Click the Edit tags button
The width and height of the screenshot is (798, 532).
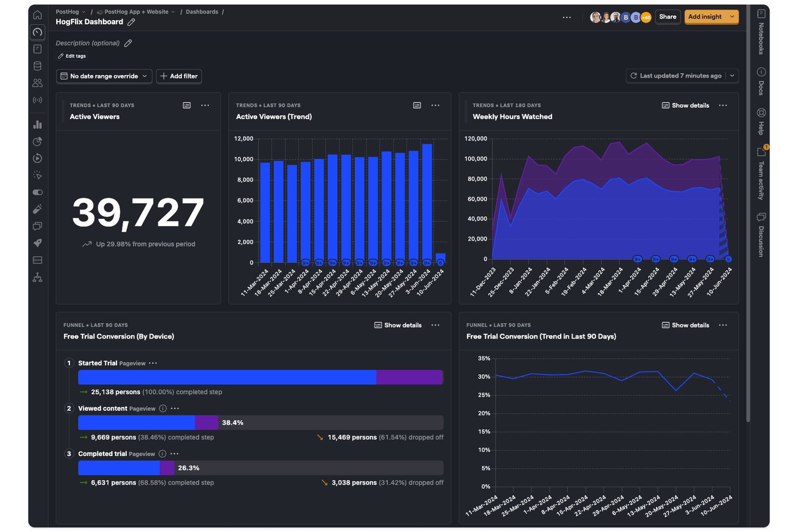tap(72, 56)
